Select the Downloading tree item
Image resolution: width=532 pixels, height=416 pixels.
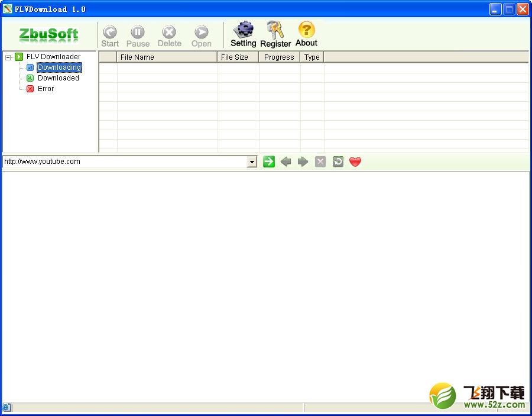click(x=59, y=67)
